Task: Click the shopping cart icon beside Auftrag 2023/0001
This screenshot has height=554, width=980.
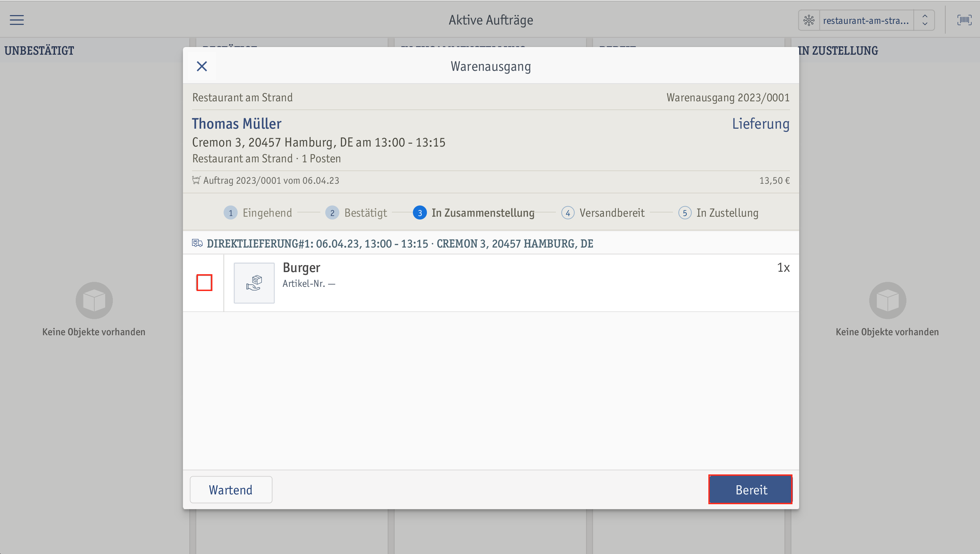Action: click(196, 180)
